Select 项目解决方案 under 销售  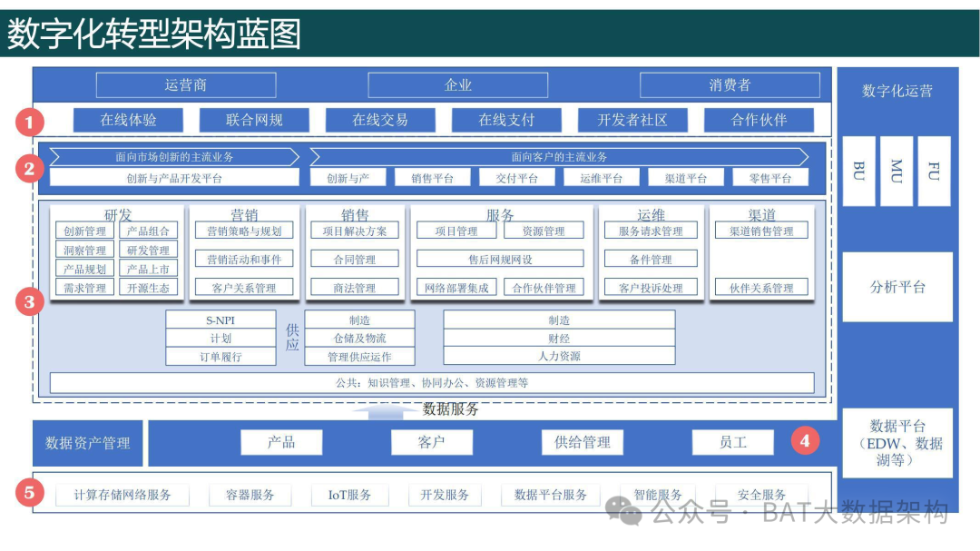click(355, 231)
